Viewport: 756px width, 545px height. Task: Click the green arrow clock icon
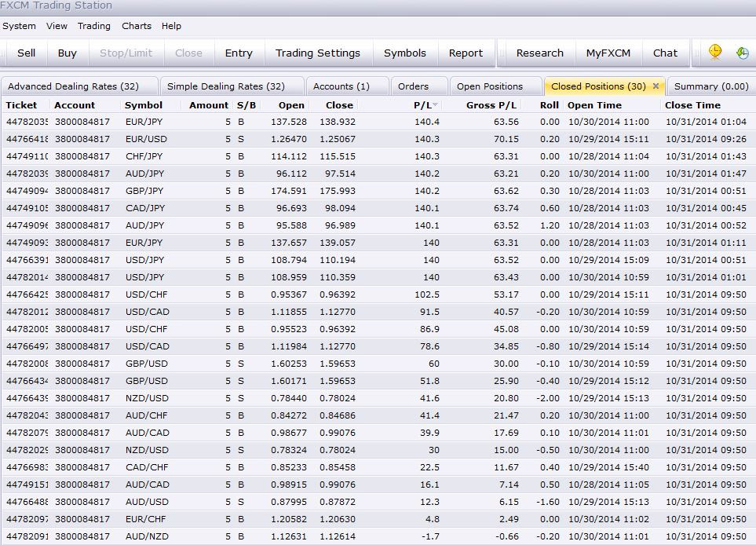742,53
